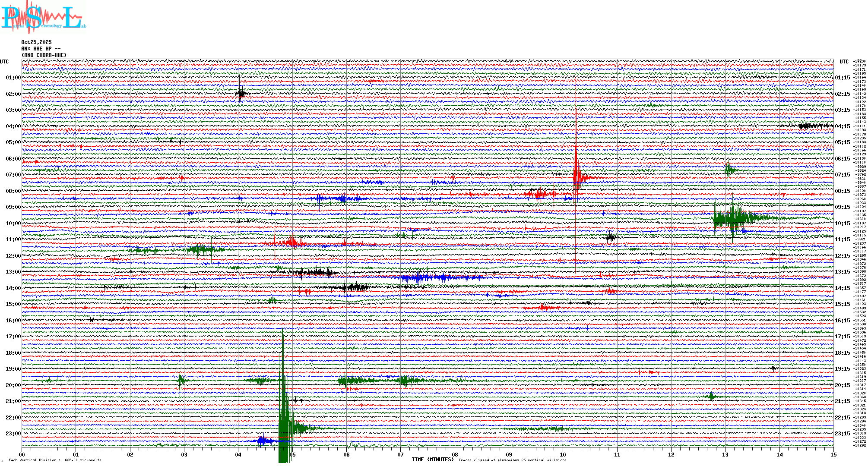
Task: Click minute 15 tick label on bottom axis
Action: pyautogui.click(x=833, y=454)
